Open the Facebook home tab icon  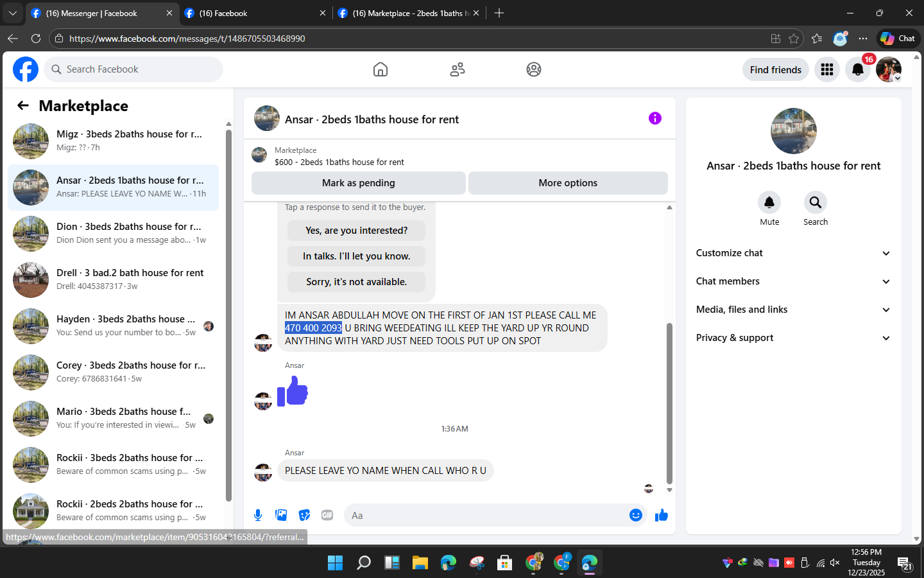pos(381,69)
